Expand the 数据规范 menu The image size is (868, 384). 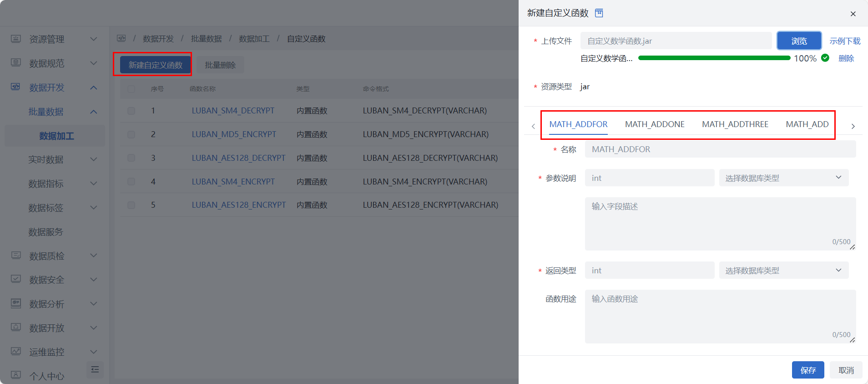click(93, 63)
